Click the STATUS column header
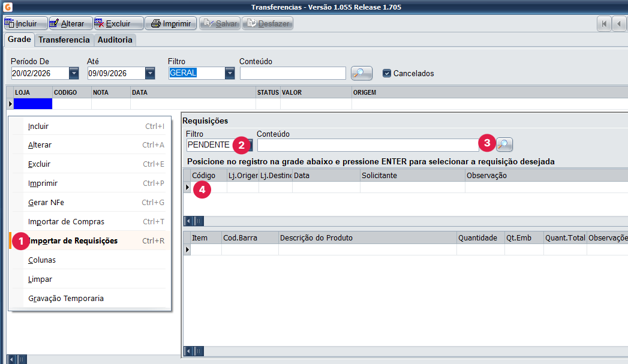Image resolution: width=628 pixels, height=364 pixels. (x=268, y=92)
